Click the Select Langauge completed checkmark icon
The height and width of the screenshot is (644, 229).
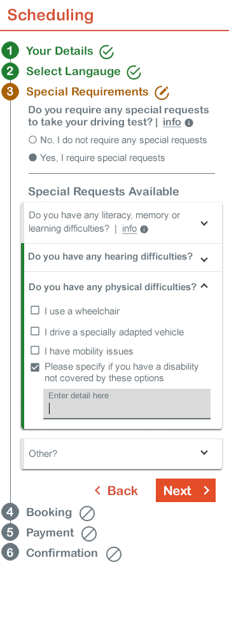click(x=134, y=73)
